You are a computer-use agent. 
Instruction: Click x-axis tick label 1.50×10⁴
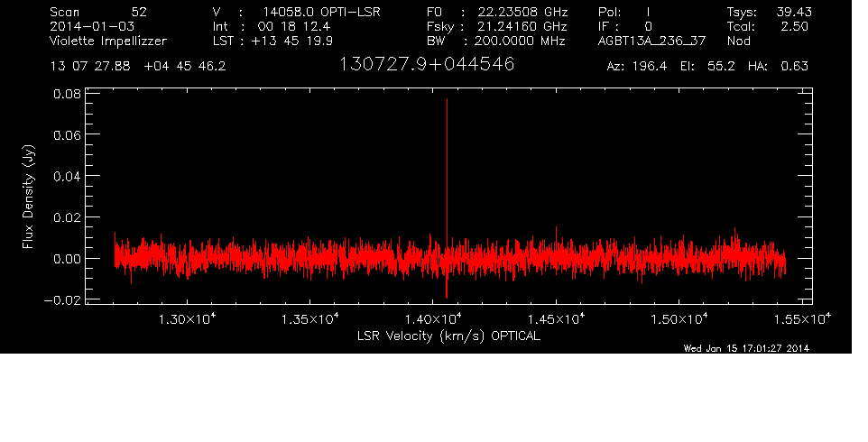[x=679, y=318]
